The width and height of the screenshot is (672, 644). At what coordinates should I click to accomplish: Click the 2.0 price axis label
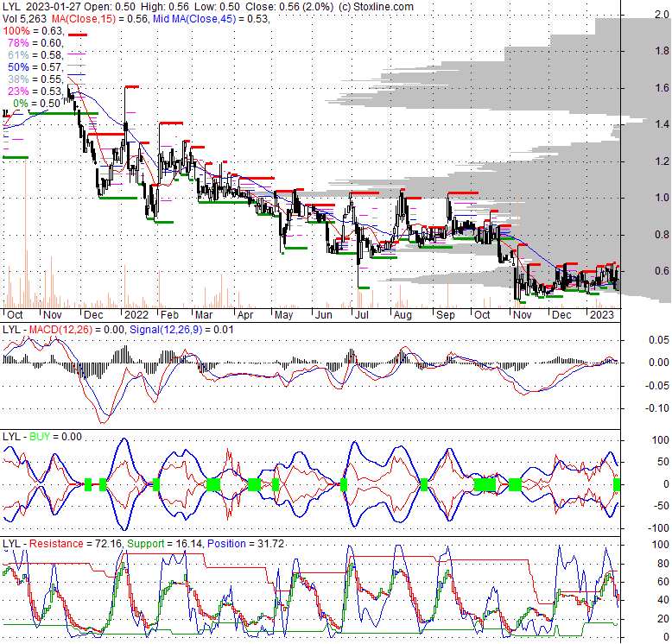coord(662,15)
